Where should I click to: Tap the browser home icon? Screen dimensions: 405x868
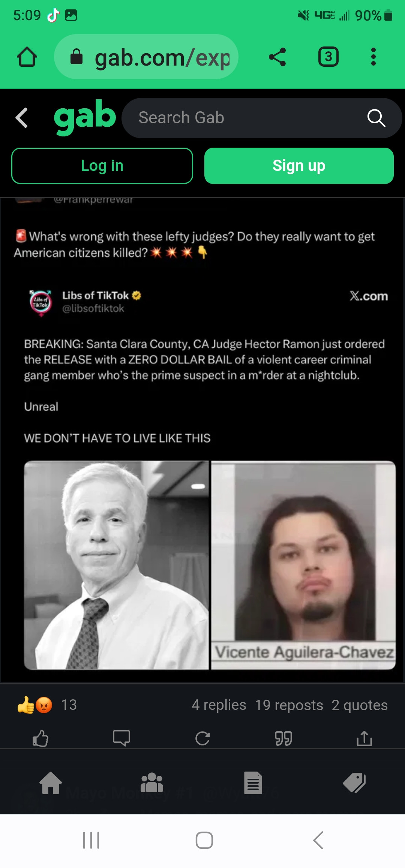pyautogui.click(x=27, y=57)
